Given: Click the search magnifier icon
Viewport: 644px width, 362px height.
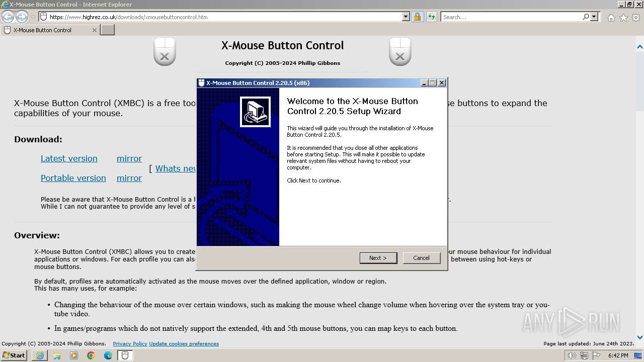Looking at the screenshot, I should tap(586, 17).
